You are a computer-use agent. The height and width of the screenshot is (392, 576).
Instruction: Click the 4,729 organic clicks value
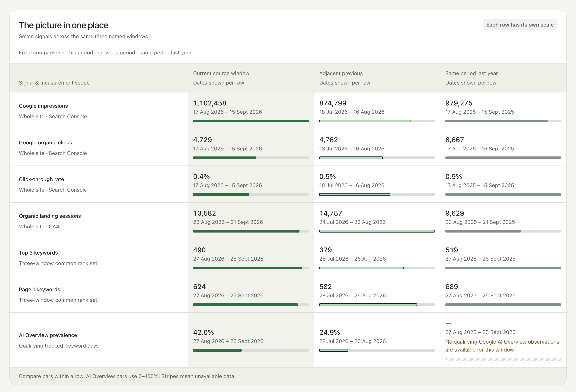pos(203,140)
